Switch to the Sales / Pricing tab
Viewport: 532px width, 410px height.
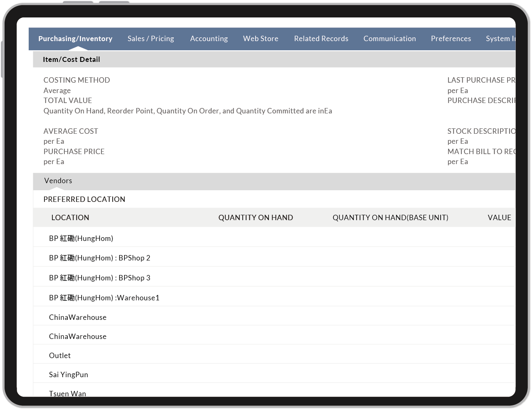150,39
